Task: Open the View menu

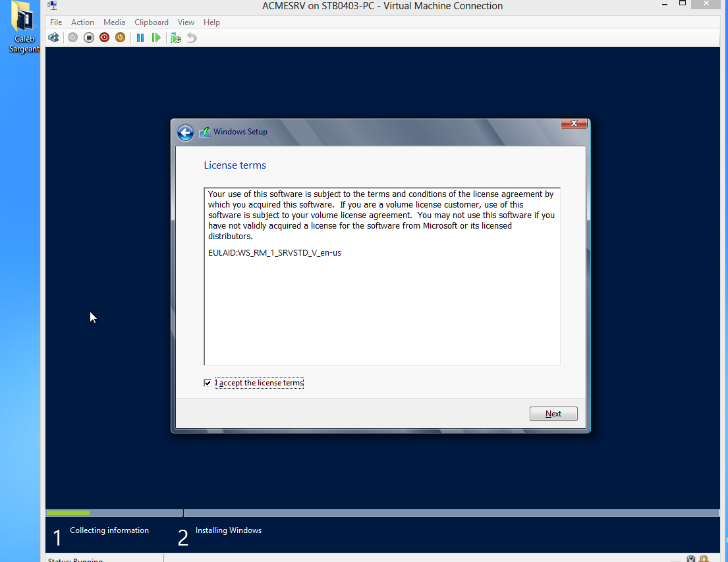Action: tap(186, 22)
